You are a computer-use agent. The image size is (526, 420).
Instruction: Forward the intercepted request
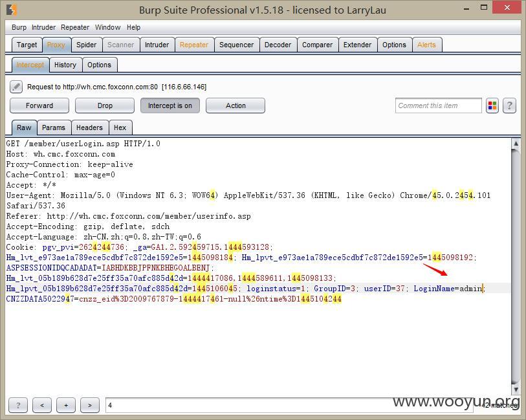[x=39, y=105]
